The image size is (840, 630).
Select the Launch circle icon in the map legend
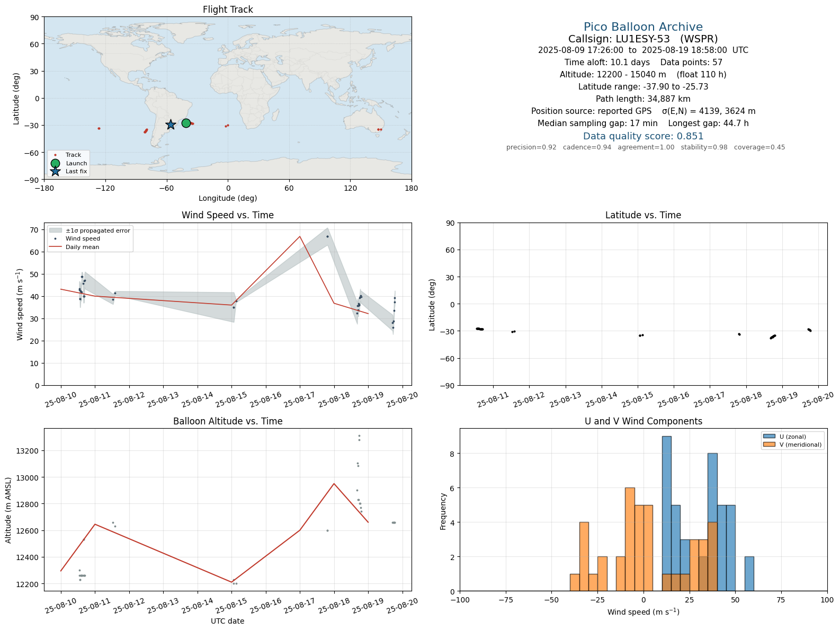[x=55, y=163]
